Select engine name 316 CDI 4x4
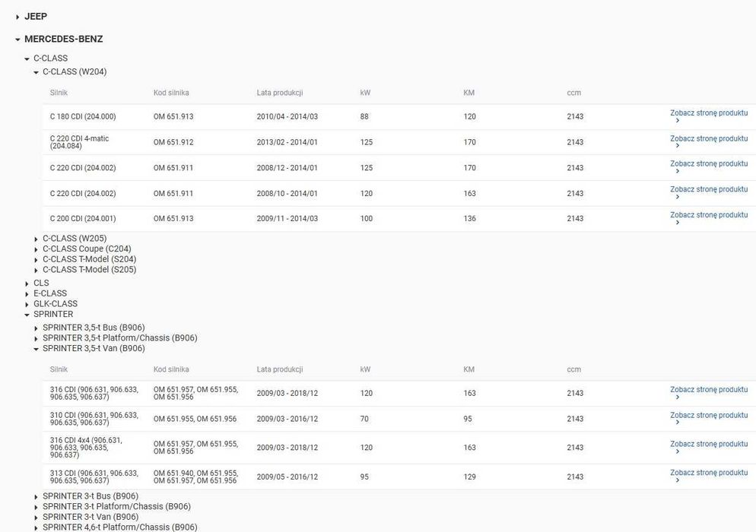This screenshot has height=532, width=756. [86, 448]
